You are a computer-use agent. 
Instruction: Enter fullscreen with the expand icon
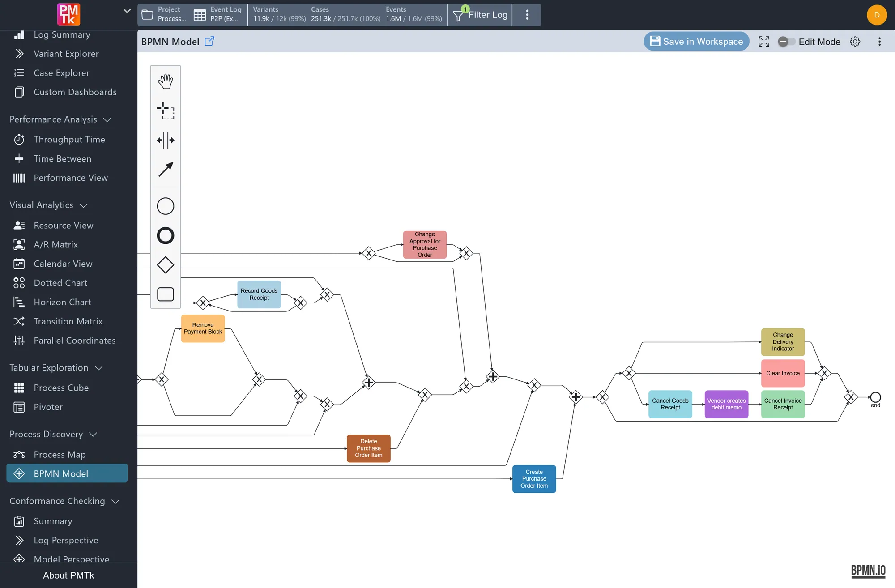(764, 42)
